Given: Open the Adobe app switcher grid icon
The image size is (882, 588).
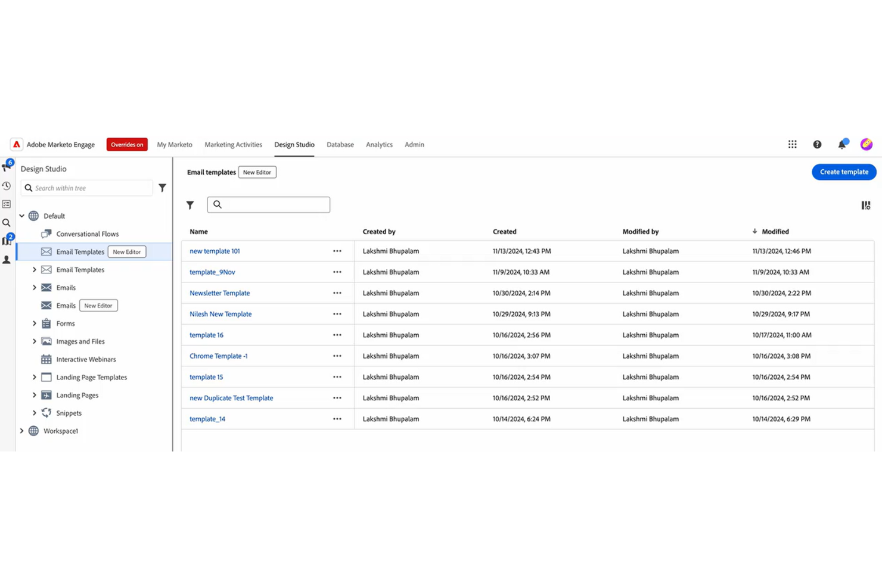Looking at the screenshot, I should [x=792, y=144].
